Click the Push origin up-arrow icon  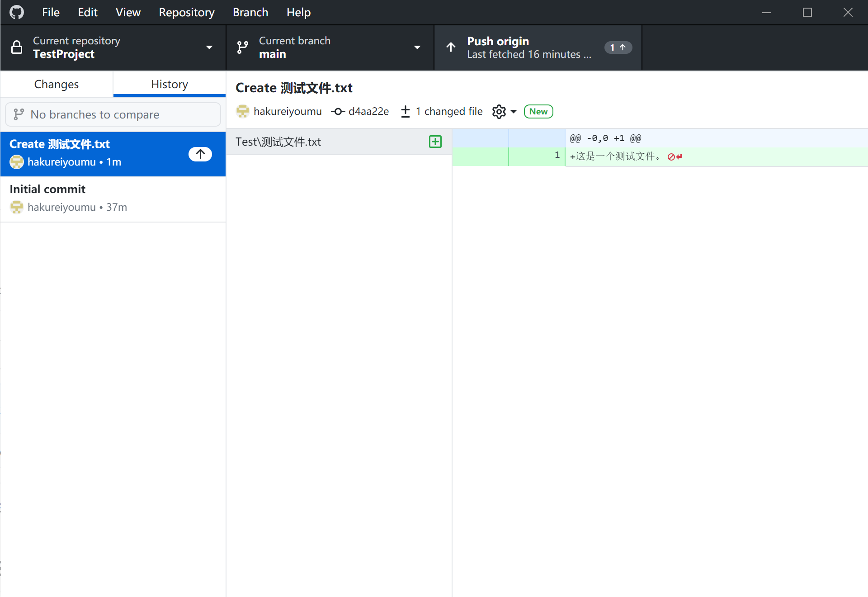[451, 47]
